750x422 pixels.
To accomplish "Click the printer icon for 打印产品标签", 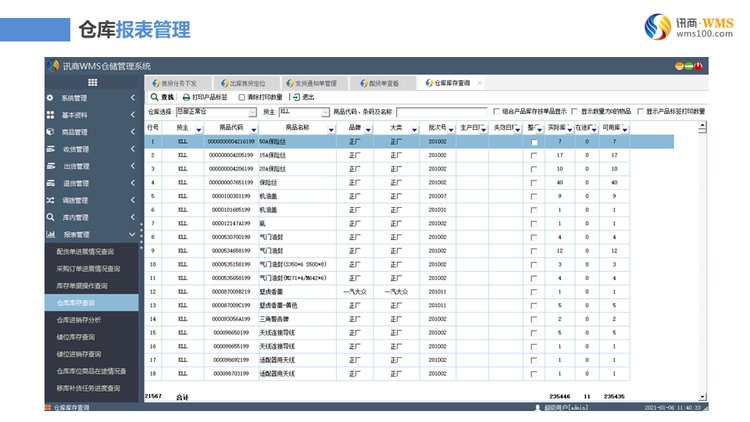I will click(x=186, y=97).
